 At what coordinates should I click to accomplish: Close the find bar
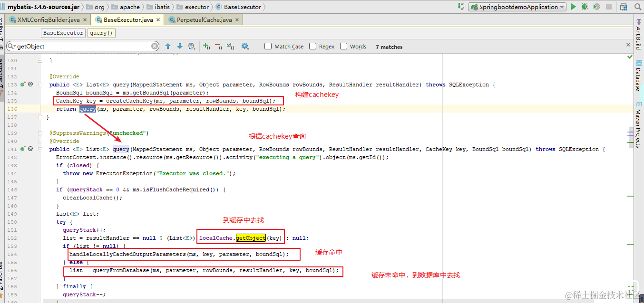point(629,44)
